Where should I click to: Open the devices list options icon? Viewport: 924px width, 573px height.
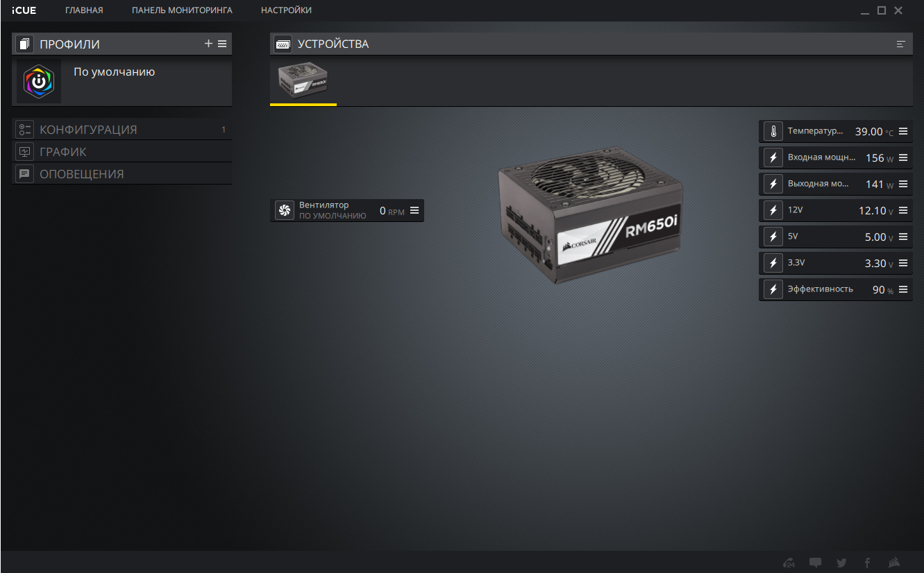point(901,44)
